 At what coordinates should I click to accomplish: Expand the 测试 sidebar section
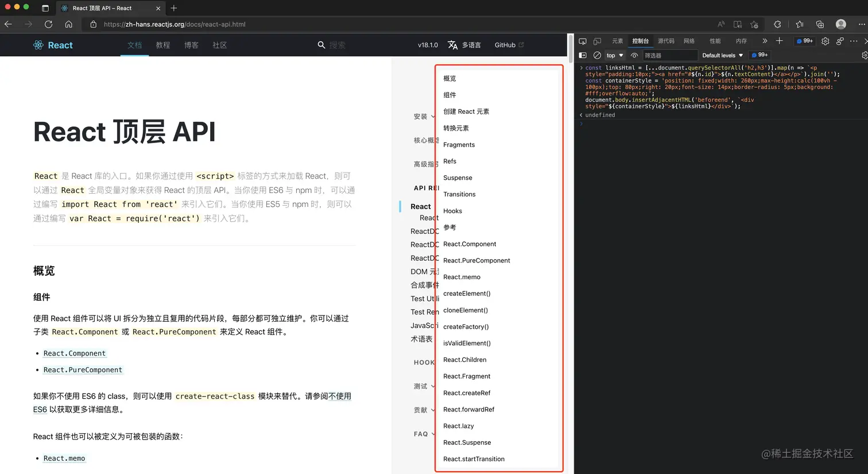click(424, 387)
